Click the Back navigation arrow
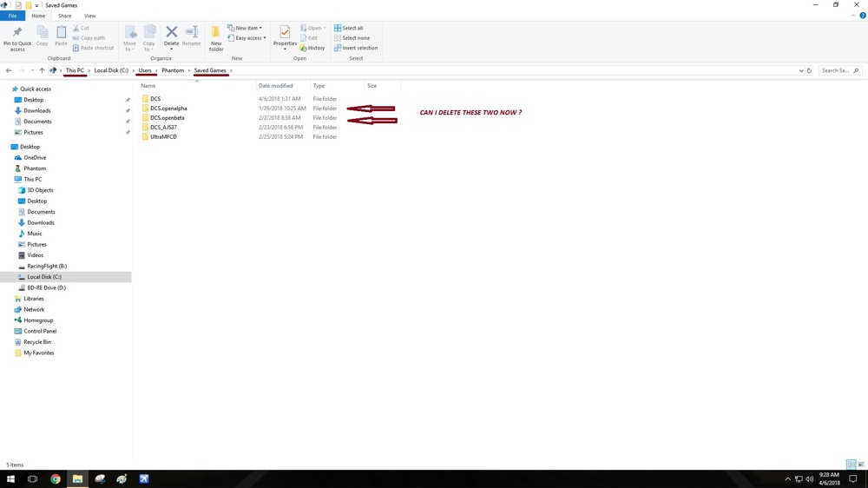868x488 pixels. (x=9, y=70)
